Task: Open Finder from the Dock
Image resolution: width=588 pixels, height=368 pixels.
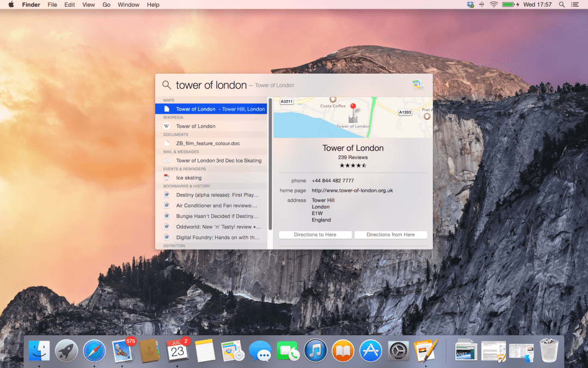Action: 39,351
